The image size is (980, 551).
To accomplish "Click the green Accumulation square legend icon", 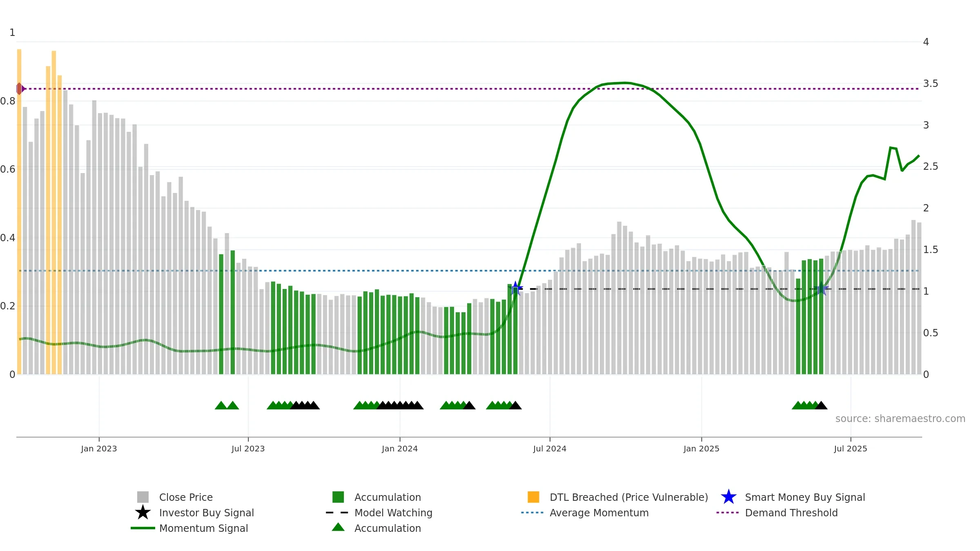I will click(x=338, y=497).
